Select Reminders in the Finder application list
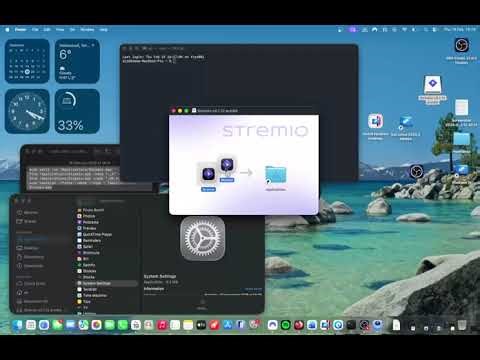Viewport: 480px width, 360px height. point(89,240)
